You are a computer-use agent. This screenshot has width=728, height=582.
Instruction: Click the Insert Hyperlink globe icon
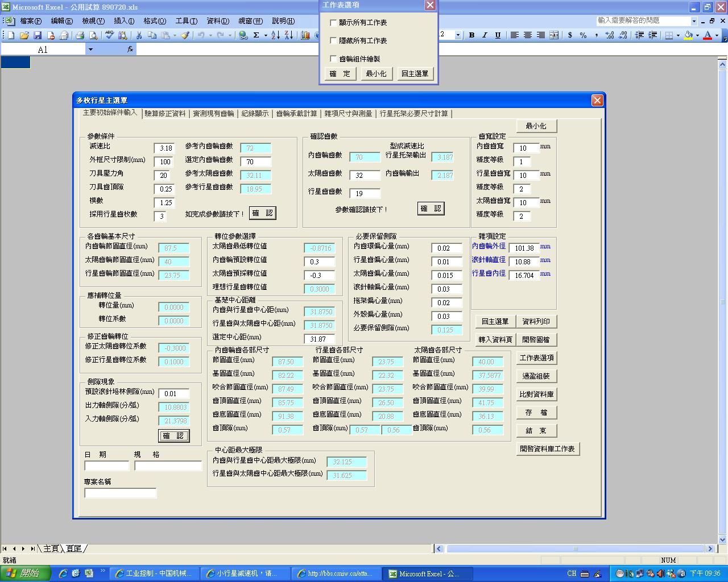(x=243, y=35)
